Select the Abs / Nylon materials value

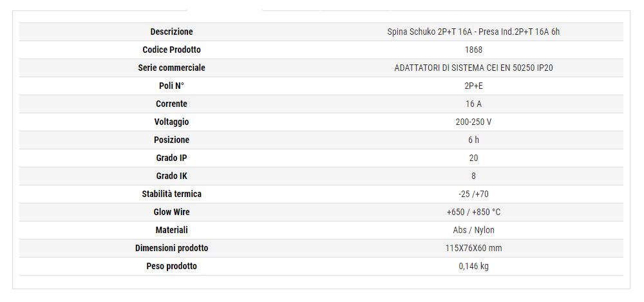[x=473, y=230]
